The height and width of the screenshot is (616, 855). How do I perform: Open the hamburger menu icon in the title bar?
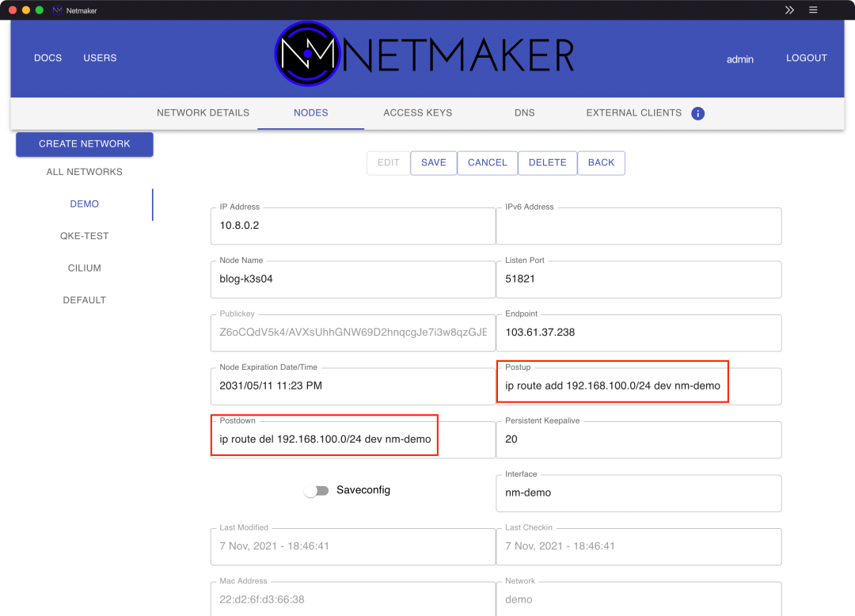813,10
